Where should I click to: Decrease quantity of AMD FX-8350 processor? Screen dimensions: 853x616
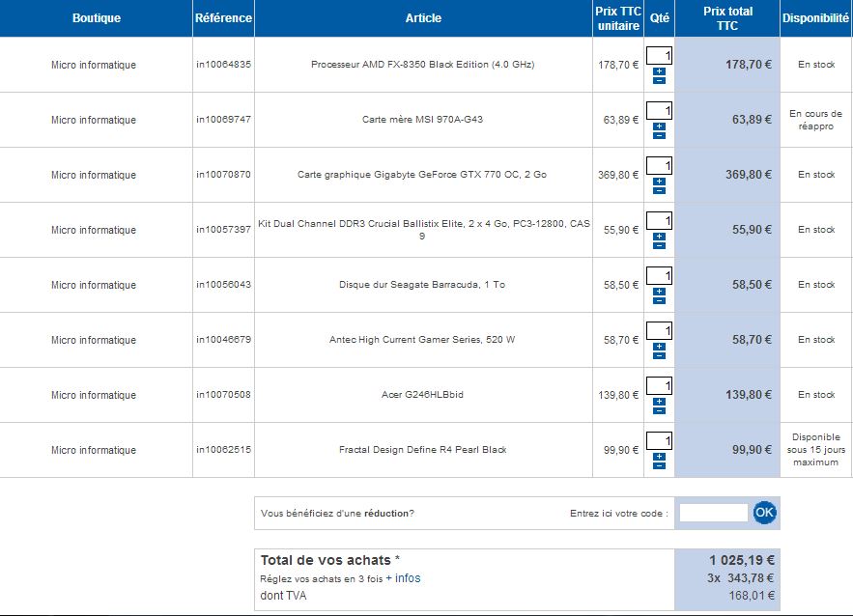click(x=659, y=80)
